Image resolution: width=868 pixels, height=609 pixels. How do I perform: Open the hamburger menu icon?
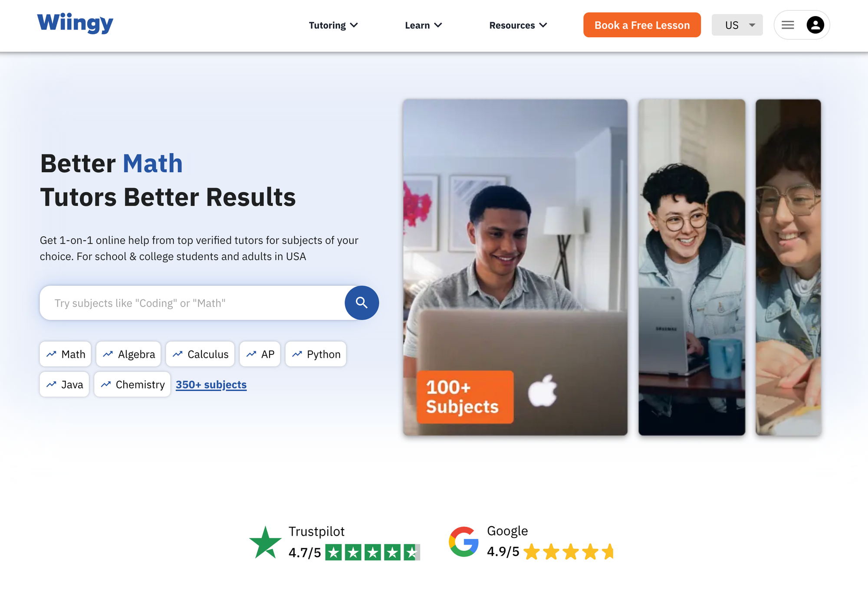point(788,25)
